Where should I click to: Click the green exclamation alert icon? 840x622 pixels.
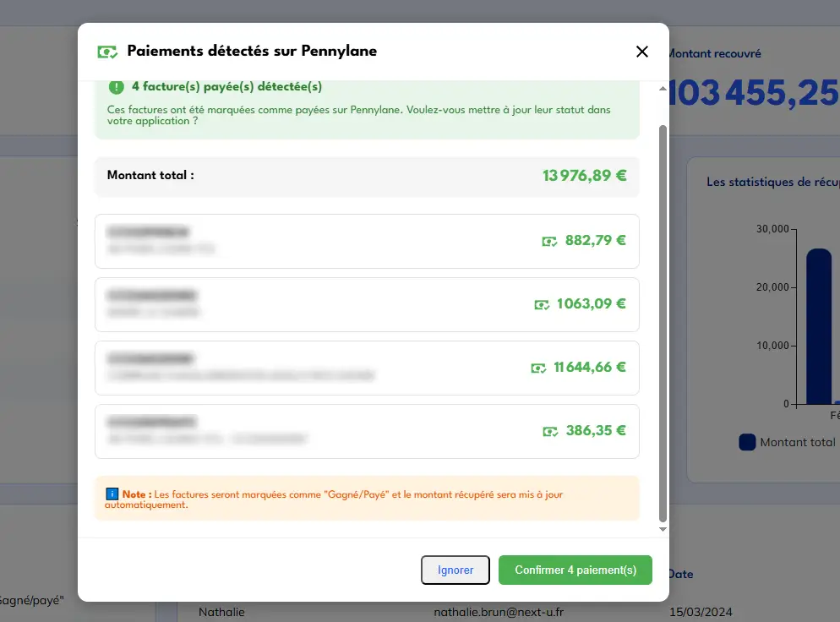coord(116,86)
